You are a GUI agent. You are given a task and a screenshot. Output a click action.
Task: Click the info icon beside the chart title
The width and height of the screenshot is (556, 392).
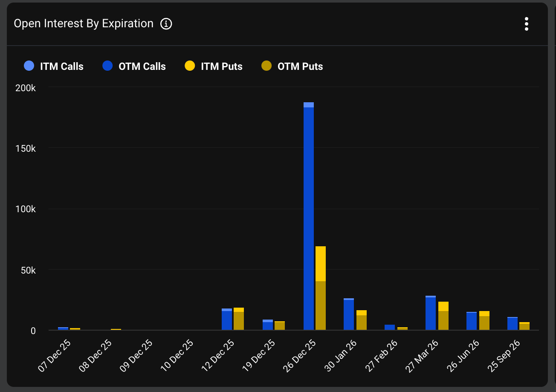click(166, 24)
